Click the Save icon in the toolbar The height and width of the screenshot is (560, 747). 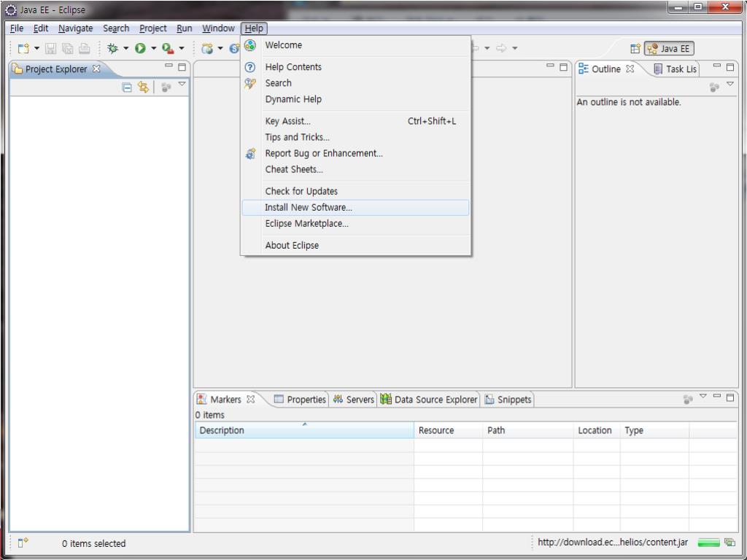50,48
